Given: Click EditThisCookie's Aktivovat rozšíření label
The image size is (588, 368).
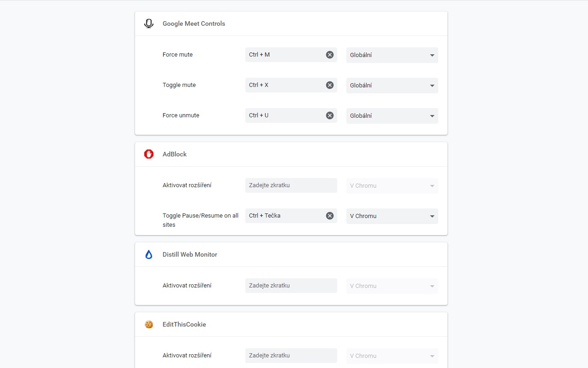Looking at the screenshot, I should point(187,356).
